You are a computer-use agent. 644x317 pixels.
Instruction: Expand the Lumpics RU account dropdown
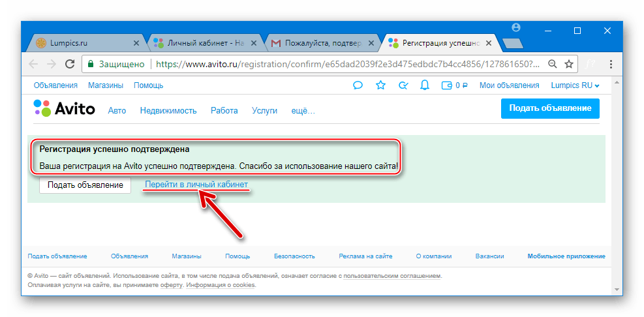[575, 85]
